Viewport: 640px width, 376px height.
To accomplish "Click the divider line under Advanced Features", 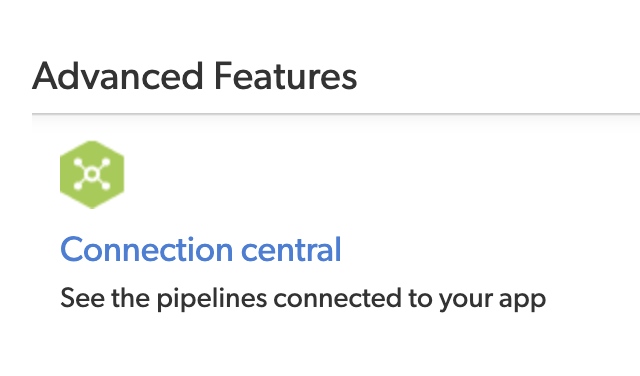I will click(x=336, y=114).
